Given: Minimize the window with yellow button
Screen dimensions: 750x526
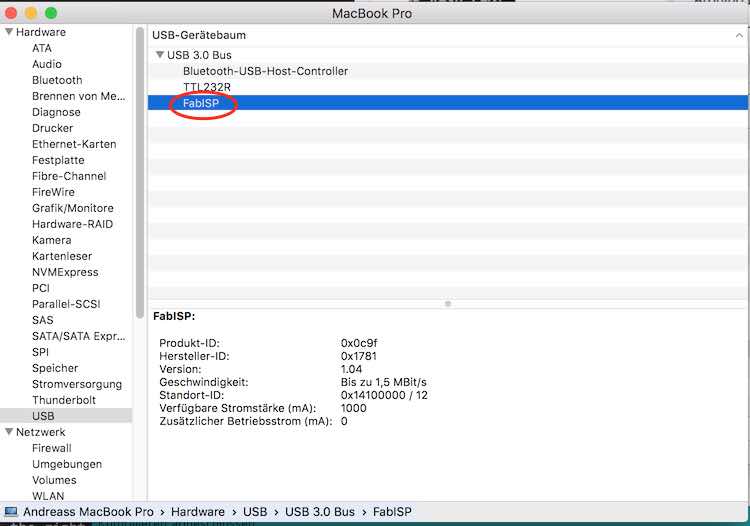Looking at the screenshot, I should coord(31,13).
